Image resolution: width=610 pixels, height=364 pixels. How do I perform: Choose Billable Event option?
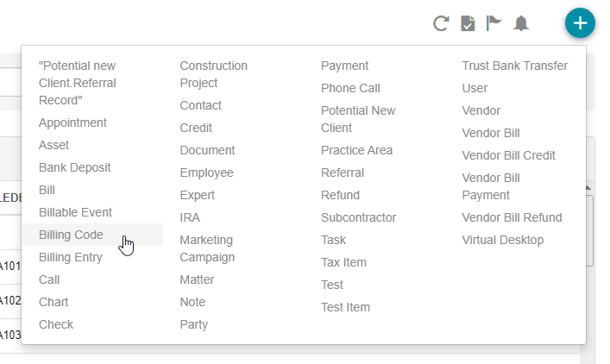click(75, 212)
